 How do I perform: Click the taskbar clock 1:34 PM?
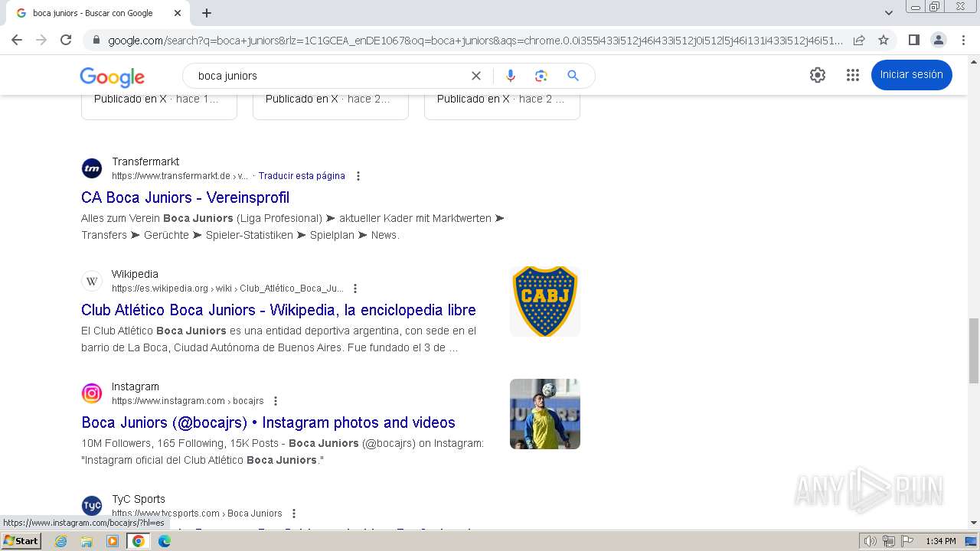(941, 541)
